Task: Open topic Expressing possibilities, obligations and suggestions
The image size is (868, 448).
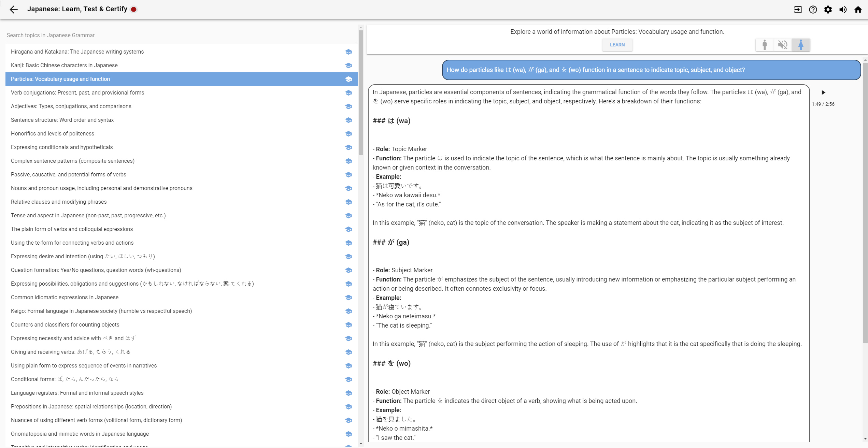Action: 182,284
